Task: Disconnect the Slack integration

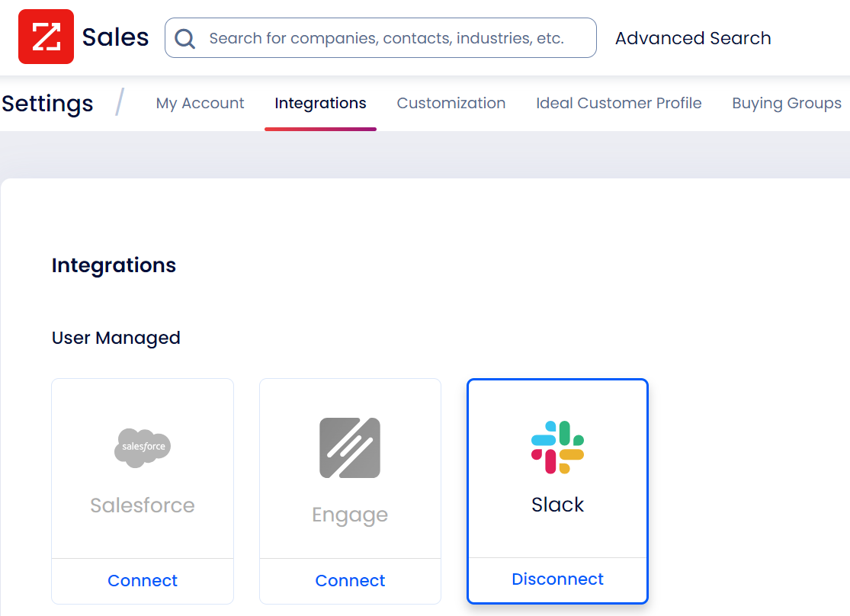Action: coord(557,579)
